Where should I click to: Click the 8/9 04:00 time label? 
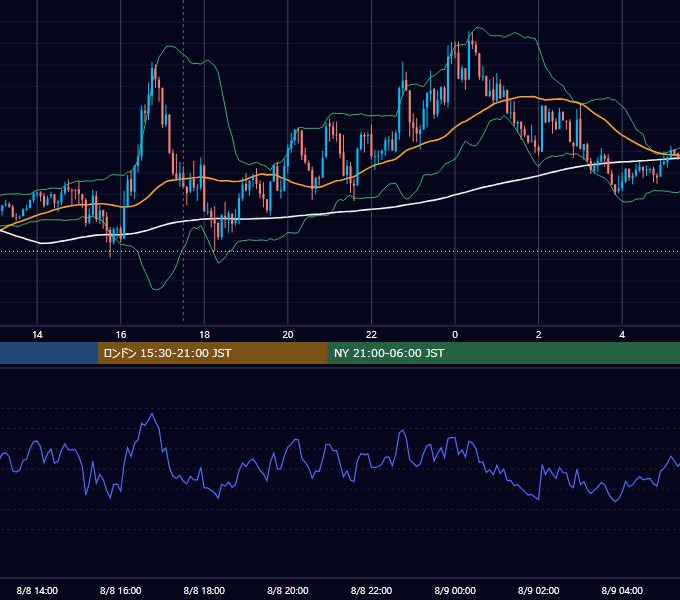click(x=622, y=590)
